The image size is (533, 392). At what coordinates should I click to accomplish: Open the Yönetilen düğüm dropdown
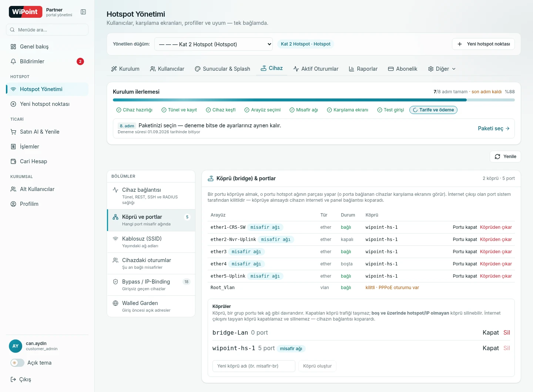(214, 44)
